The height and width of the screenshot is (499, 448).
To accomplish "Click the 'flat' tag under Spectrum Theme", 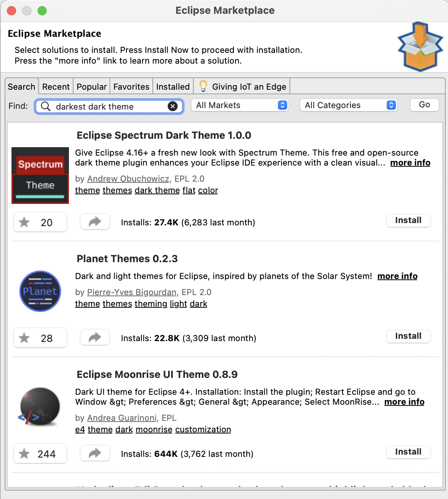I will (189, 190).
